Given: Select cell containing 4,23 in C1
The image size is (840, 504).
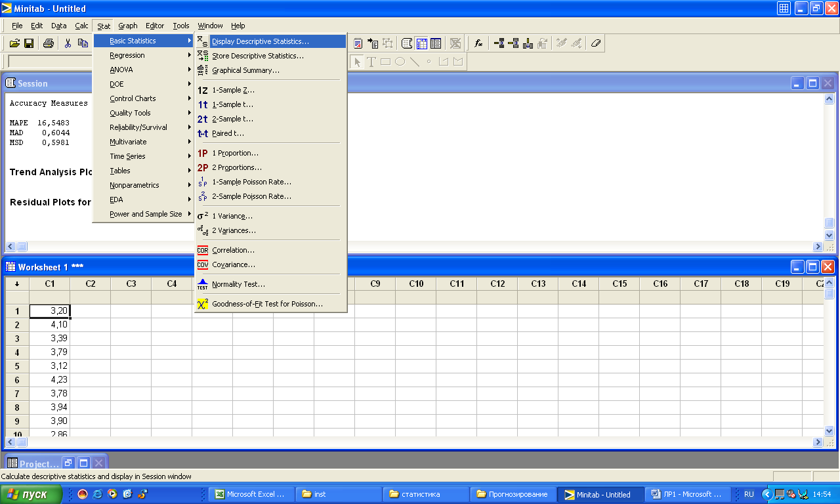Looking at the screenshot, I should click(49, 379).
